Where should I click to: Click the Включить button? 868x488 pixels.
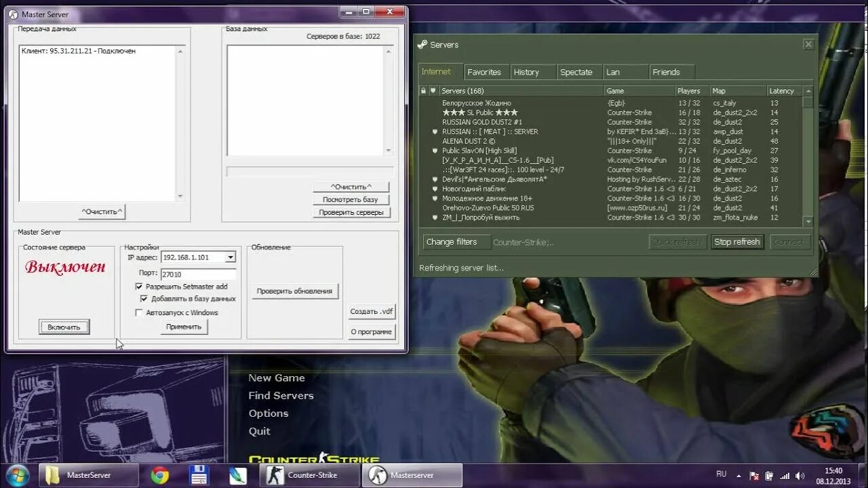(x=64, y=327)
